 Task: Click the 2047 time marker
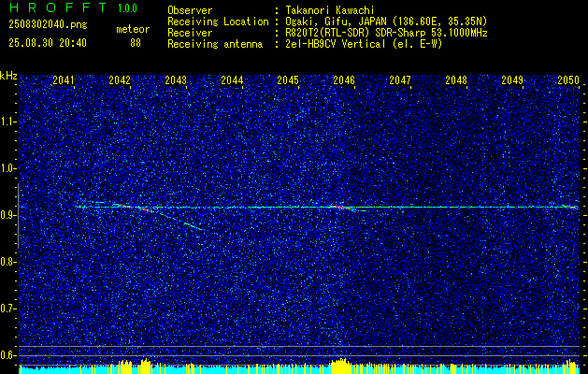(400, 80)
